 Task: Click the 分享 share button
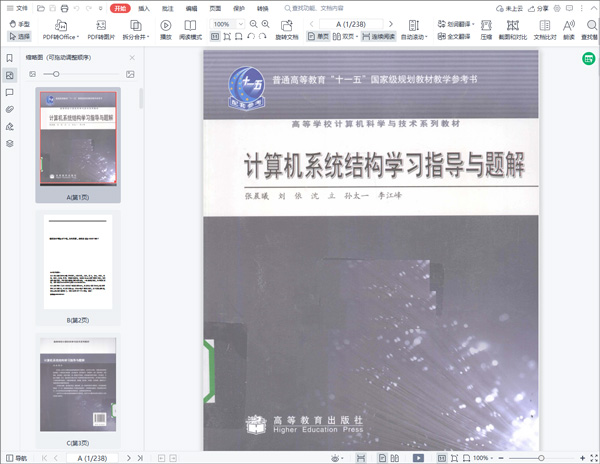538,8
